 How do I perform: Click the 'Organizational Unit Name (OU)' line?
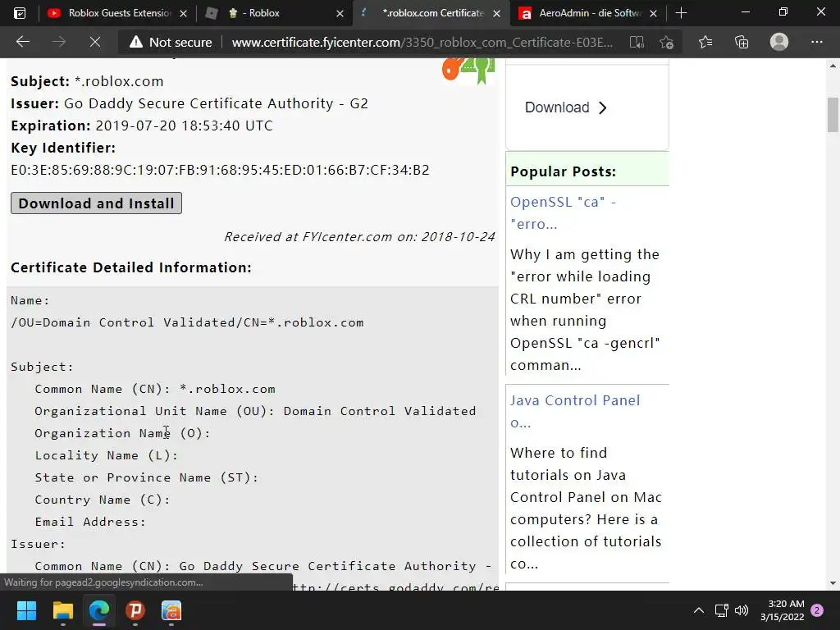tap(256, 411)
